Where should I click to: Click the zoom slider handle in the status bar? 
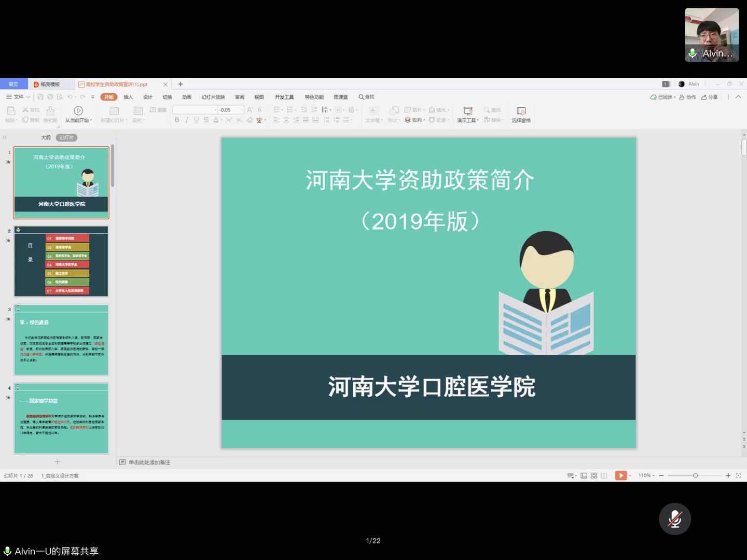(696, 475)
